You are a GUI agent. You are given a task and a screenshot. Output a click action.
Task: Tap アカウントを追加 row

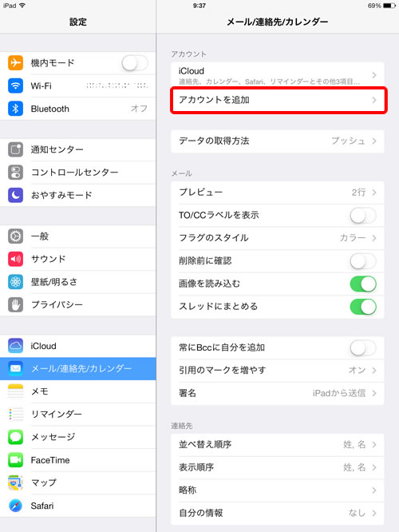[278, 100]
